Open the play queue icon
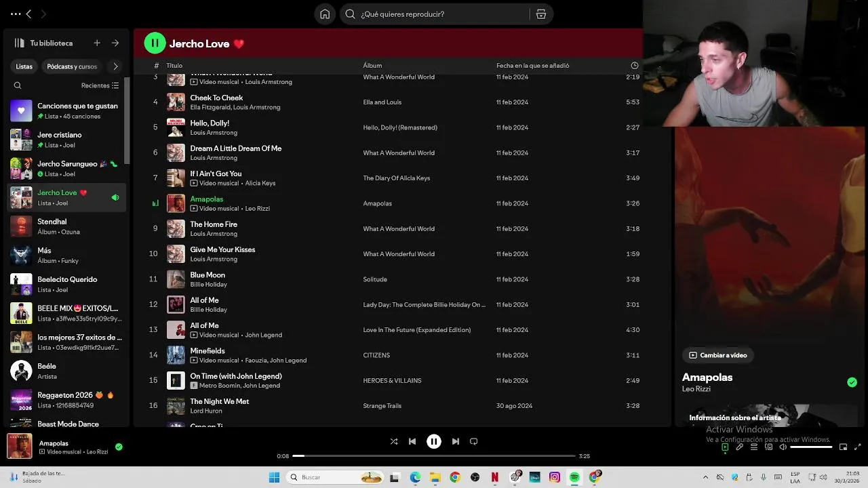 click(754, 447)
